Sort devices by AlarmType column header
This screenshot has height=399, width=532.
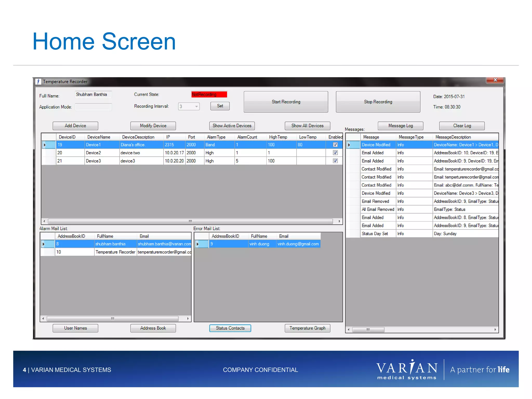[216, 137]
